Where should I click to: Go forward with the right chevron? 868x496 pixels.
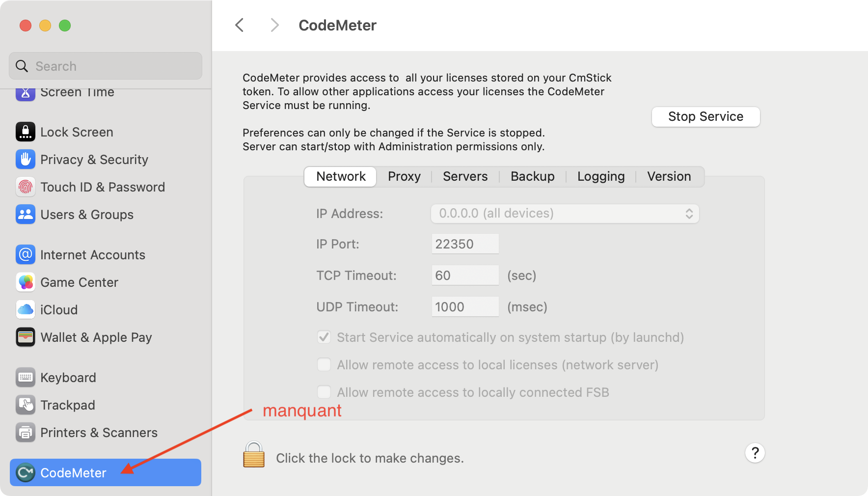point(274,25)
